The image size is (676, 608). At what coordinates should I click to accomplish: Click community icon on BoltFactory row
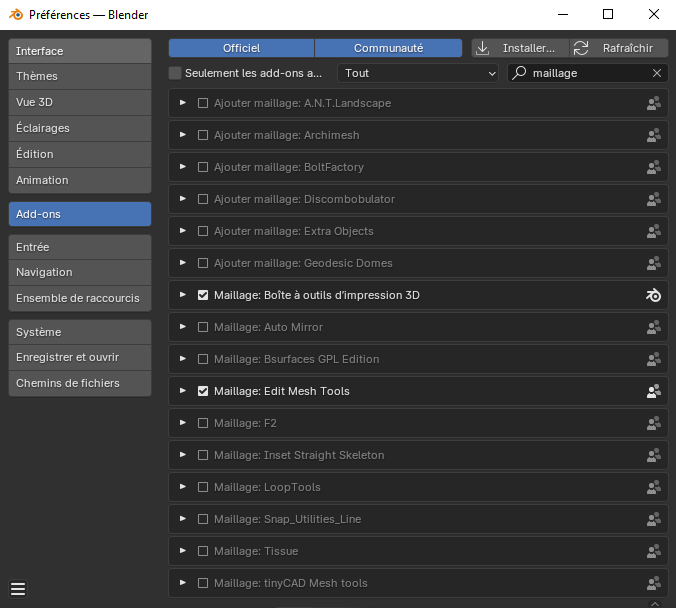[654, 167]
